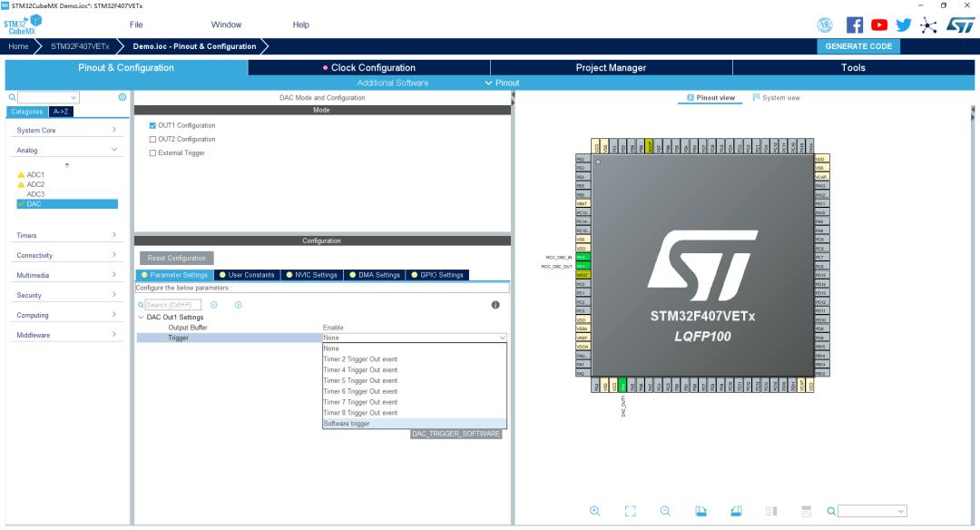Expand the System Core category
Image resolution: width=980 pixels, height=530 pixels.
(x=66, y=130)
